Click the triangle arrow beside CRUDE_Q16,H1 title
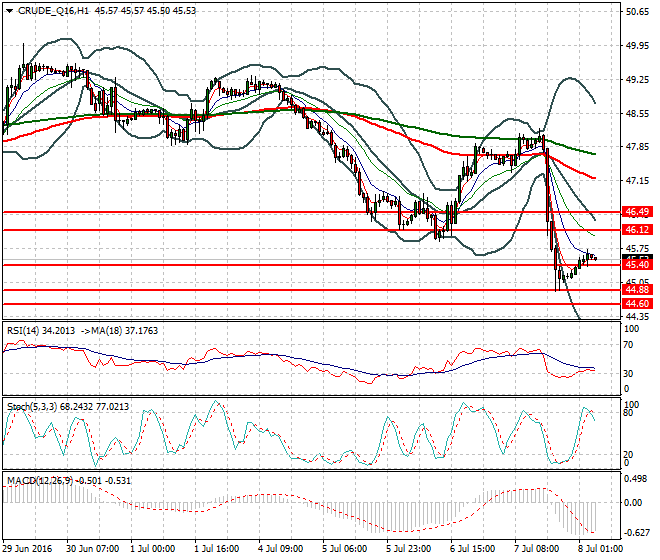Viewport: 660px width, 560px height. click(10, 10)
